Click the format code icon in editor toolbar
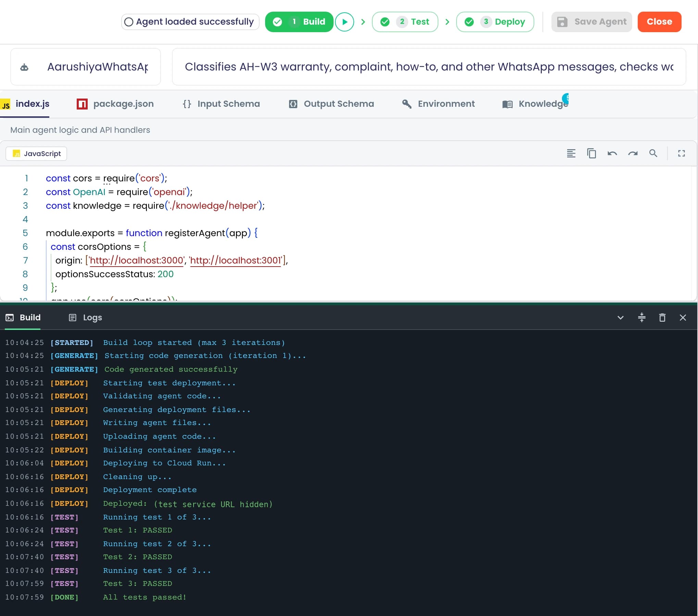 (x=571, y=153)
